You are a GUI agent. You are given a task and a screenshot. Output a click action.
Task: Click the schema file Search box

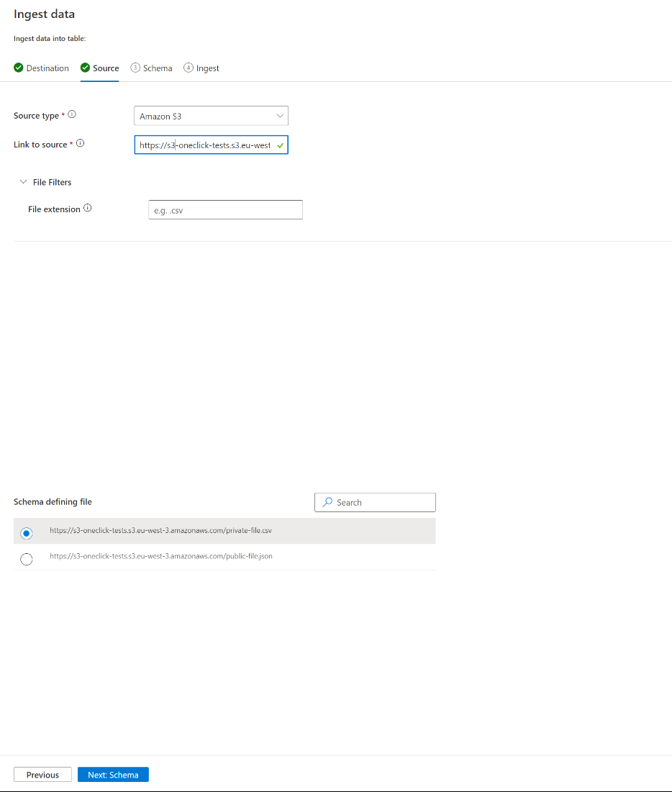(x=376, y=503)
